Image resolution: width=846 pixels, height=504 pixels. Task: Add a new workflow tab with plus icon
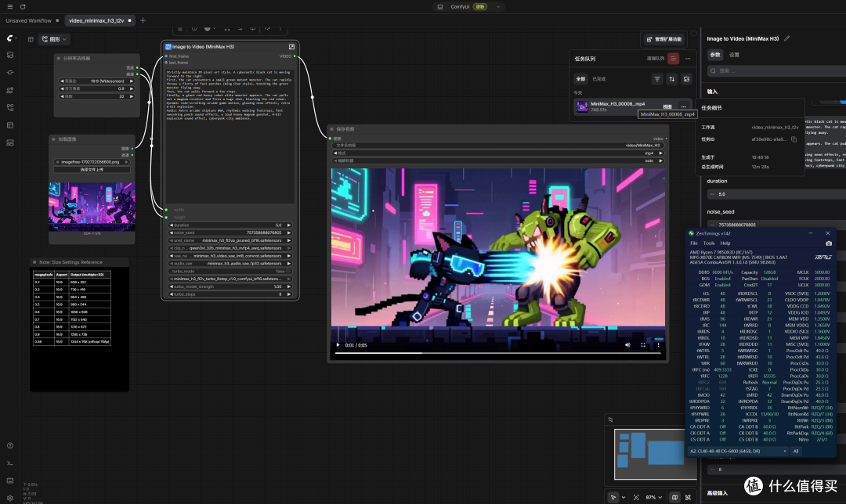click(x=143, y=20)
